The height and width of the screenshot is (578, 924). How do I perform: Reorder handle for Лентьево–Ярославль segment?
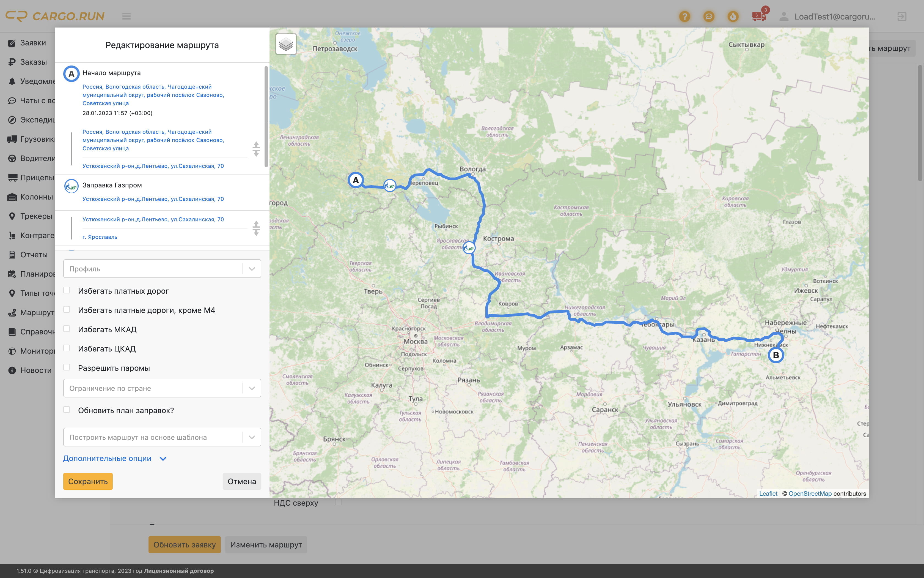click(256, 228)
